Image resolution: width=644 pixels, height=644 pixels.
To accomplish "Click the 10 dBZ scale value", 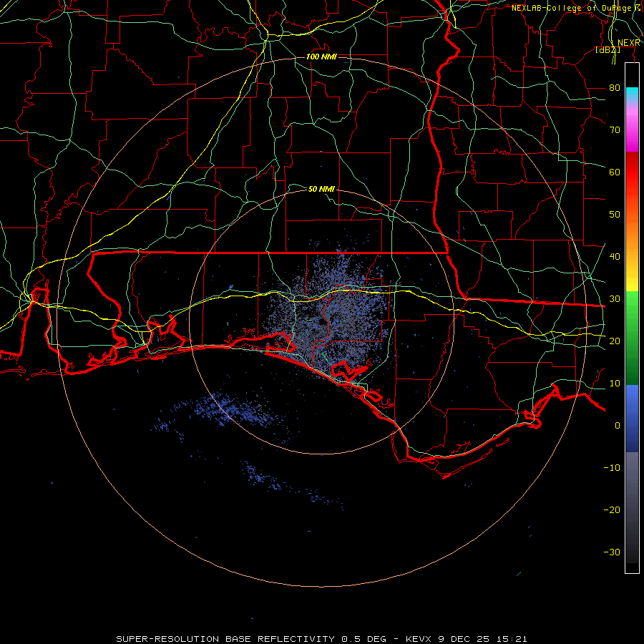I will coord(615,384).
